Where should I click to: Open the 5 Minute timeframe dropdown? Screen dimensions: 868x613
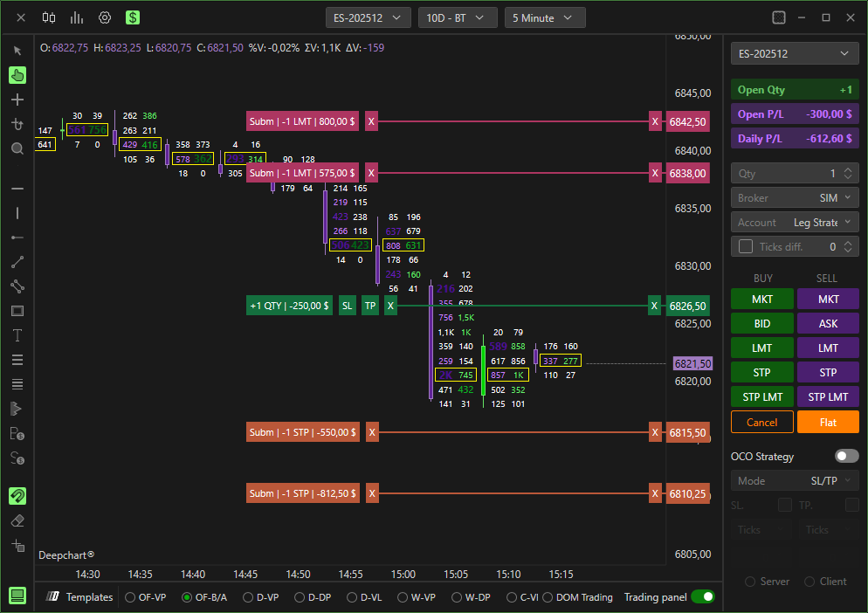[x=545, y=17]
